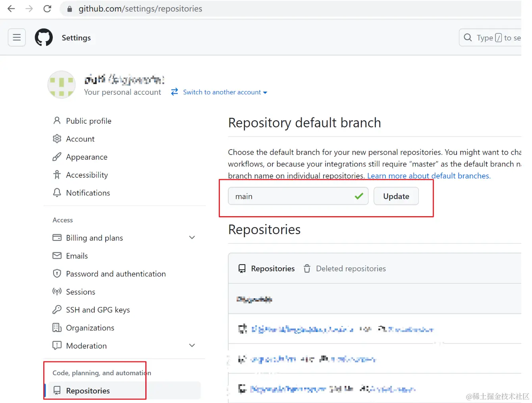Click the Appearance paintbrush icon
The image size is (532, 403).
click(57, 157)
